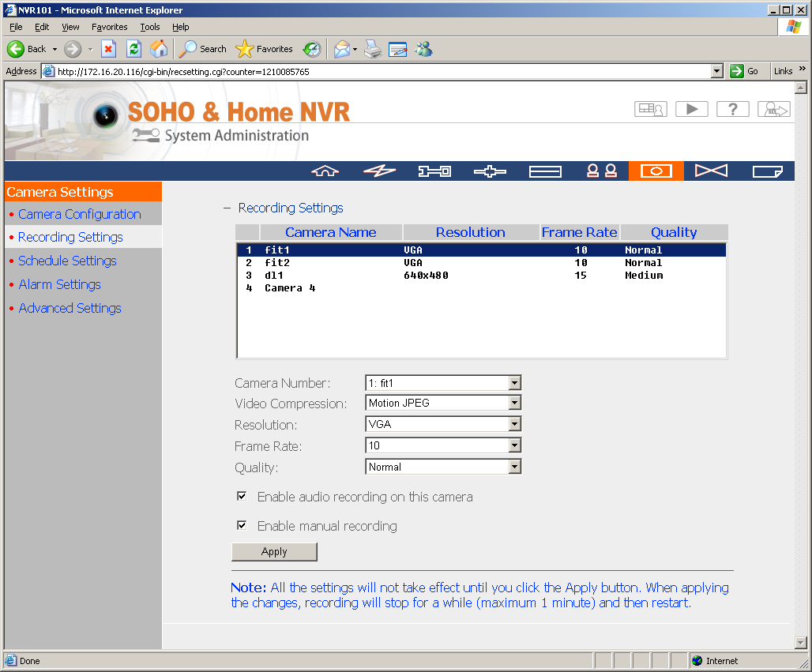Stop page loading with red X icon
The height and width of the screenshot is (672, 812).
click(107, 49)
